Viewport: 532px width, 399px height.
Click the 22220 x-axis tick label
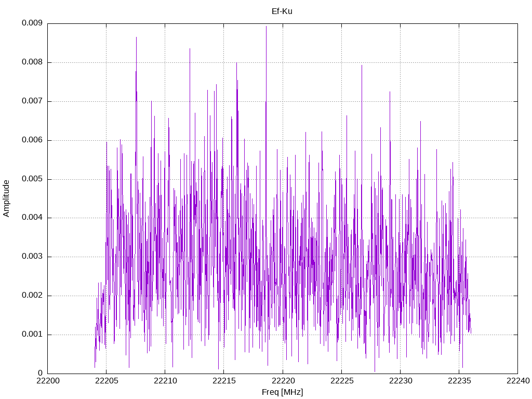click(283, 381)
